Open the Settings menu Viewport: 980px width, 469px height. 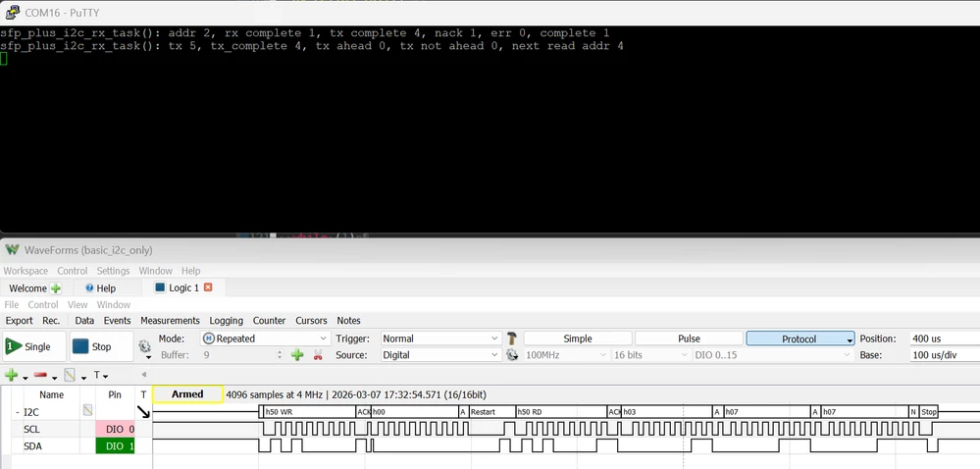click(x=113, y=271)
